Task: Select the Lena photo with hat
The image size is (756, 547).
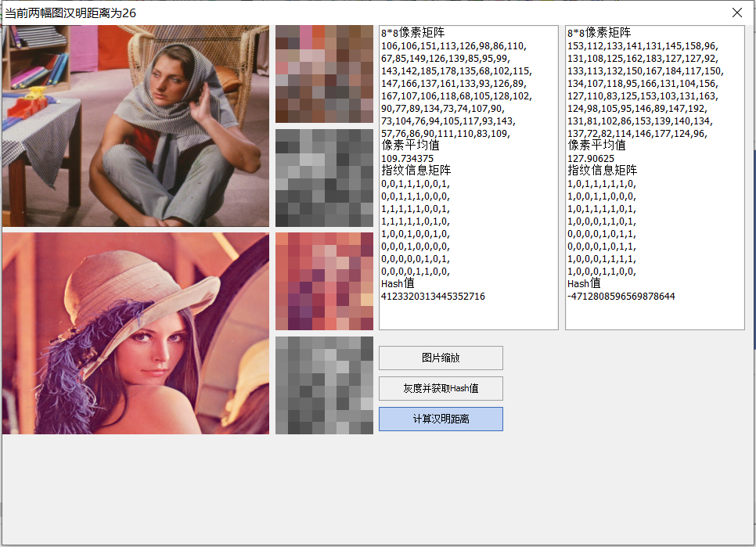Action: 135,333
